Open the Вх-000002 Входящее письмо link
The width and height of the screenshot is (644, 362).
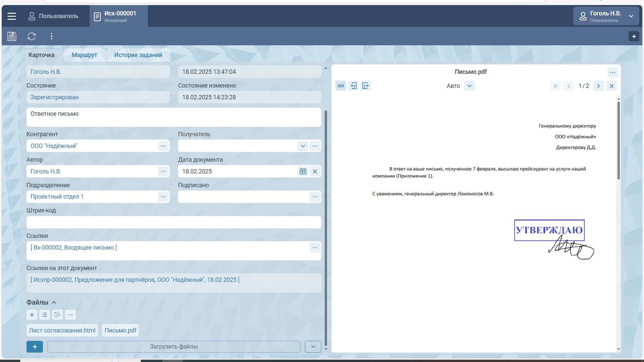(x=73, y=248)
